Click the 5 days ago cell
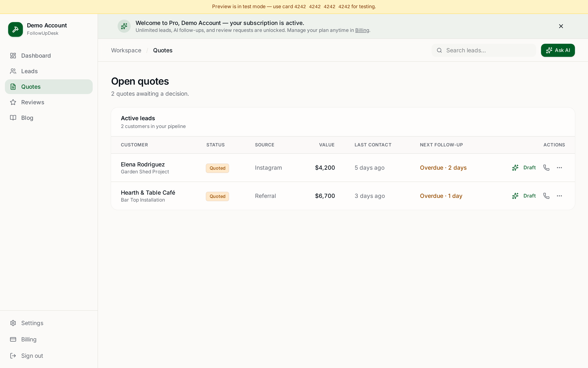588x368 pixels. 370,168
